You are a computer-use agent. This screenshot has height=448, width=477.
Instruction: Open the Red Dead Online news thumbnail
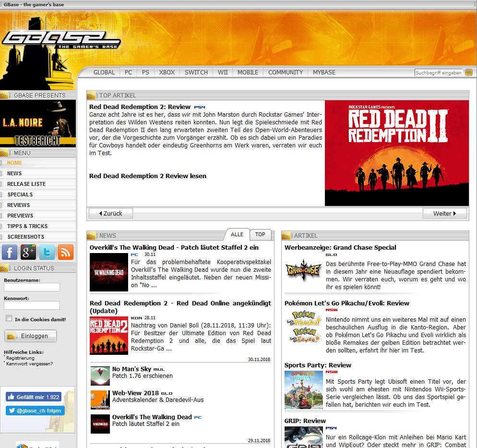click(x=109, y=336)
